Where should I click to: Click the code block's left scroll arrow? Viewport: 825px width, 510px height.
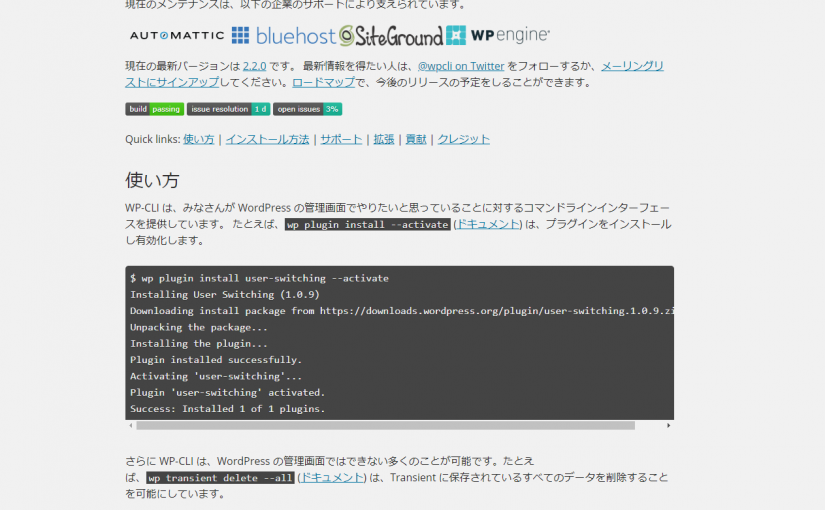pyautogui.click(x=130, y=425)
